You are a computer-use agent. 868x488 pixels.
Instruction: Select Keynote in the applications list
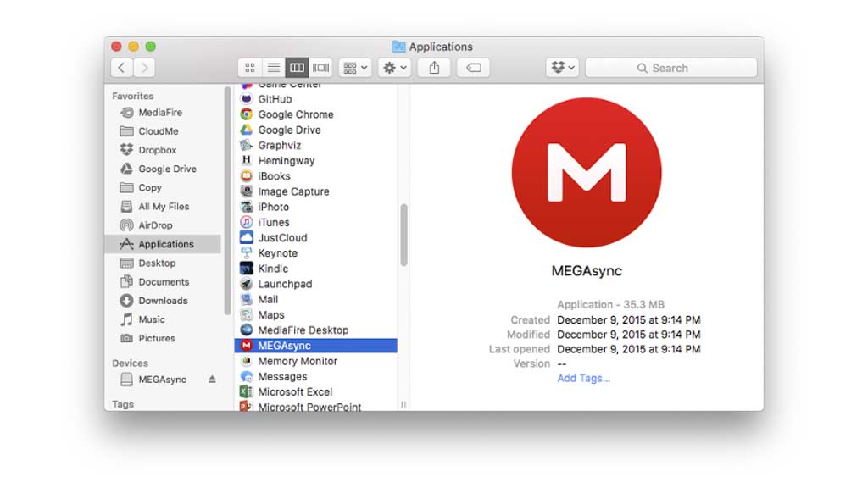coord(277,253)
